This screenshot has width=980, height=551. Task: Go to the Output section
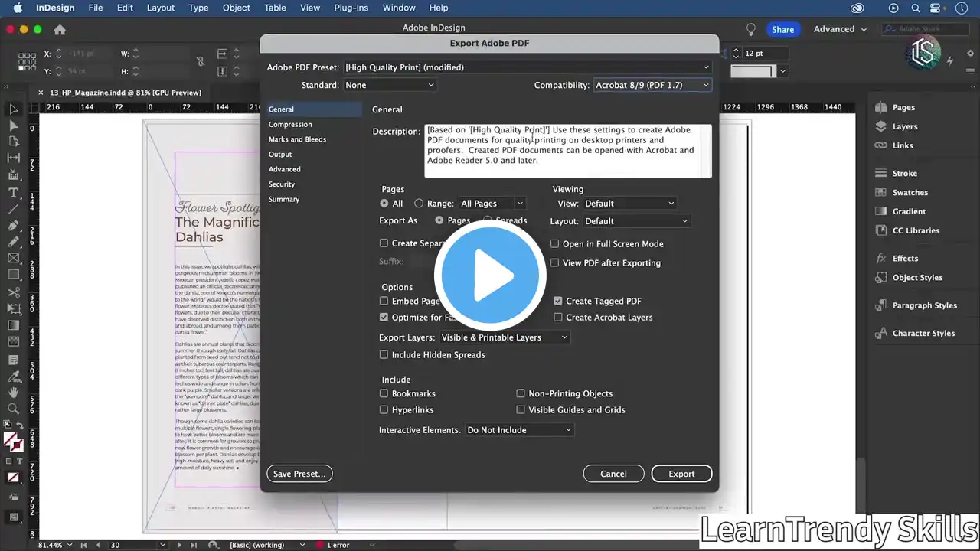(x=280, y=155)
